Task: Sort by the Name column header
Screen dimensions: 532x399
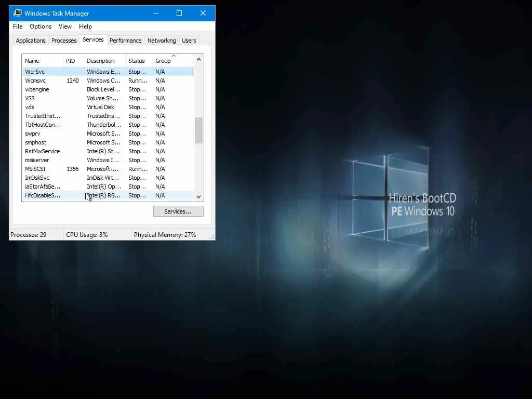Action: (x=43, y=61)
